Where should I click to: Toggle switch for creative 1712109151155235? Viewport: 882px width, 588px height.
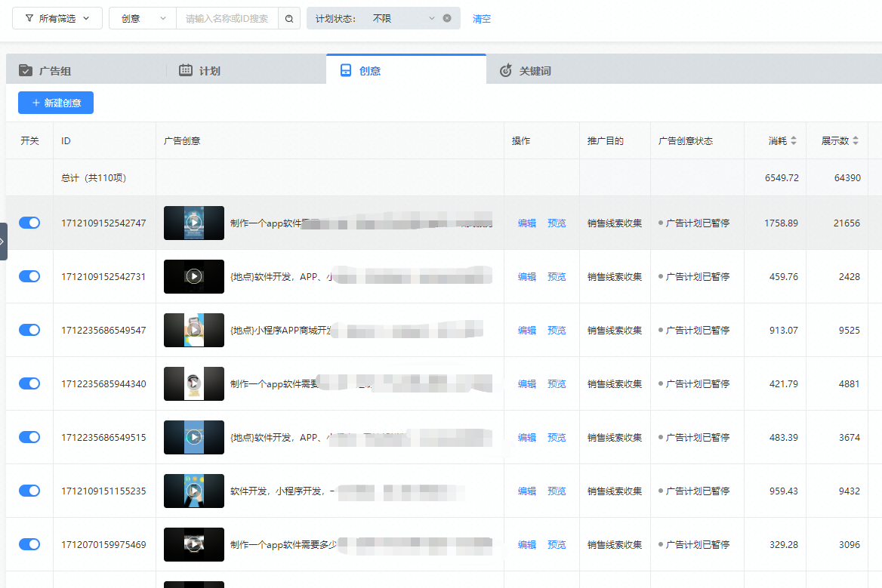pyautogui.click(x=29, y=491)
